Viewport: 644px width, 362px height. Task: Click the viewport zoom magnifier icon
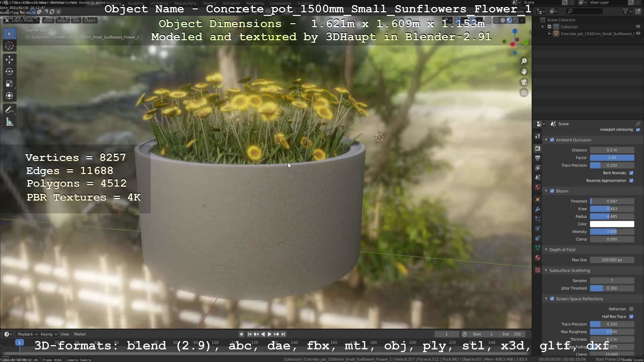[524, 61]
